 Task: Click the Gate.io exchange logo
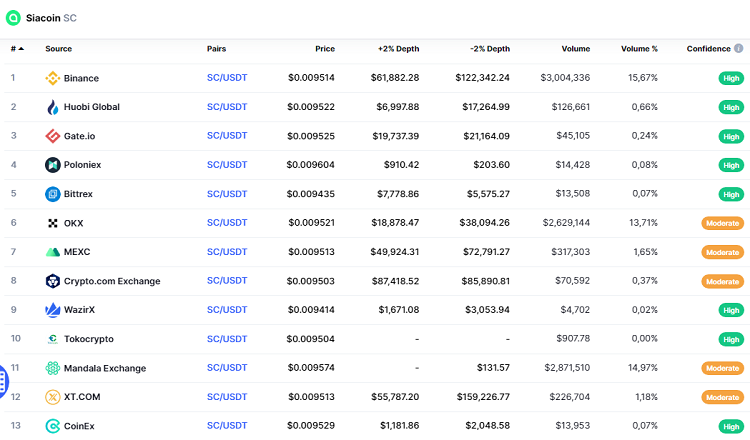(x=53, y=136)
